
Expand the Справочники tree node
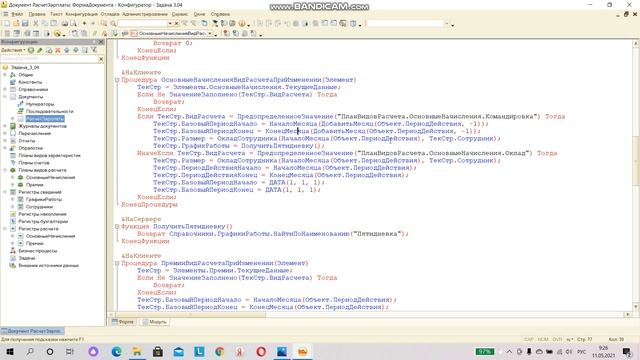(5, 89)
